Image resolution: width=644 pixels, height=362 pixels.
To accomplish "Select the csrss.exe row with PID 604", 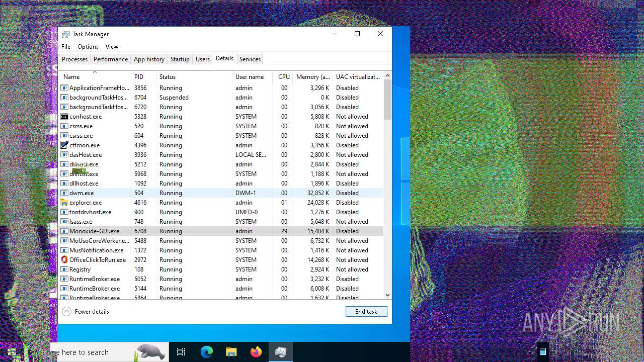I will (x=221, y=136).
